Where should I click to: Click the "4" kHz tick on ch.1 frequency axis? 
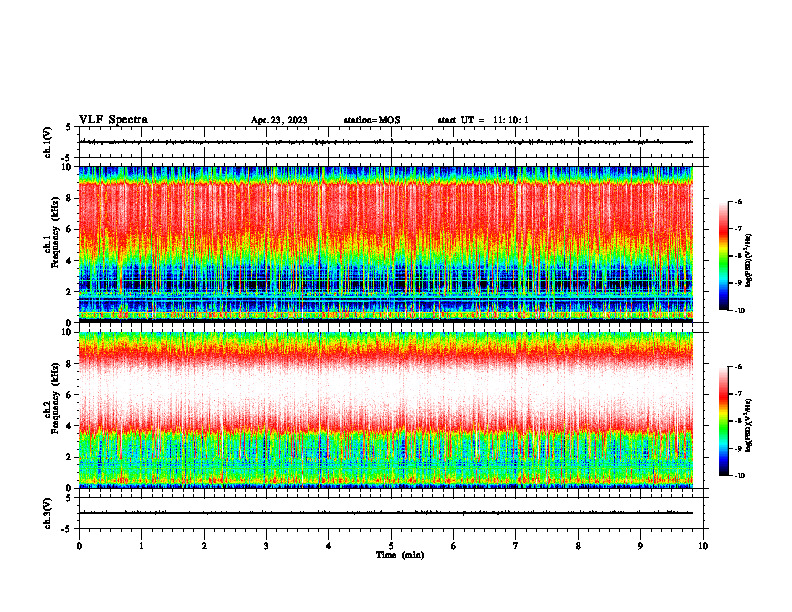tap(69, 261)
